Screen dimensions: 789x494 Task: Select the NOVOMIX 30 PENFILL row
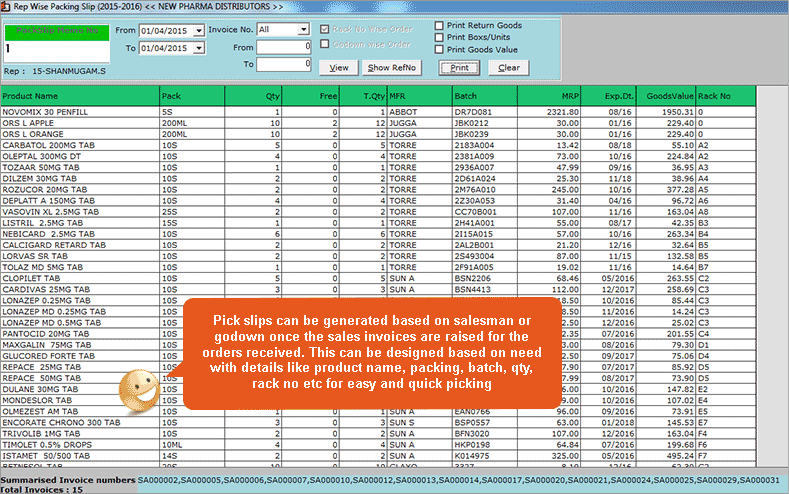[x=80, y=114]
